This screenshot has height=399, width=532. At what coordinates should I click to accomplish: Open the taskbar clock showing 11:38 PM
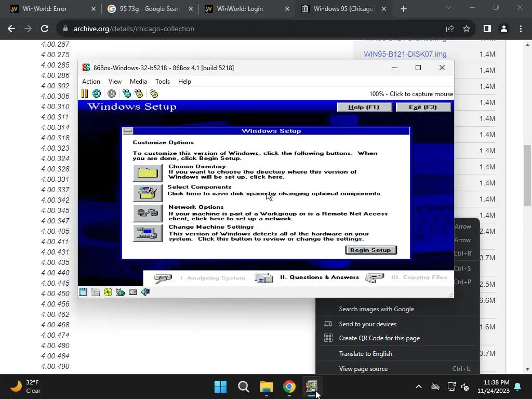pyautogui.click(x=494, y=387)
